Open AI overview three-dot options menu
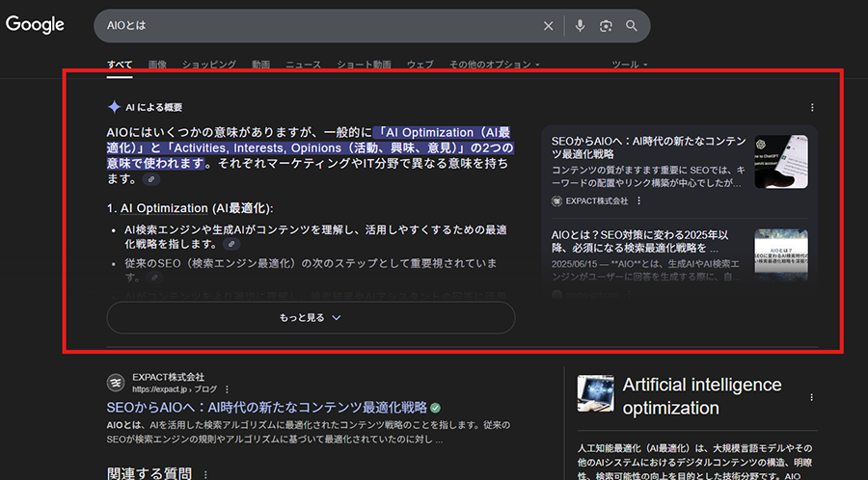 point(812,108)
